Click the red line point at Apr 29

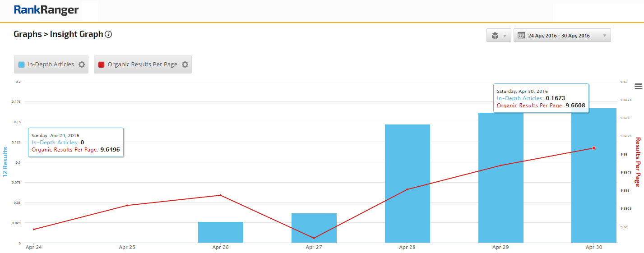point(500,166)
